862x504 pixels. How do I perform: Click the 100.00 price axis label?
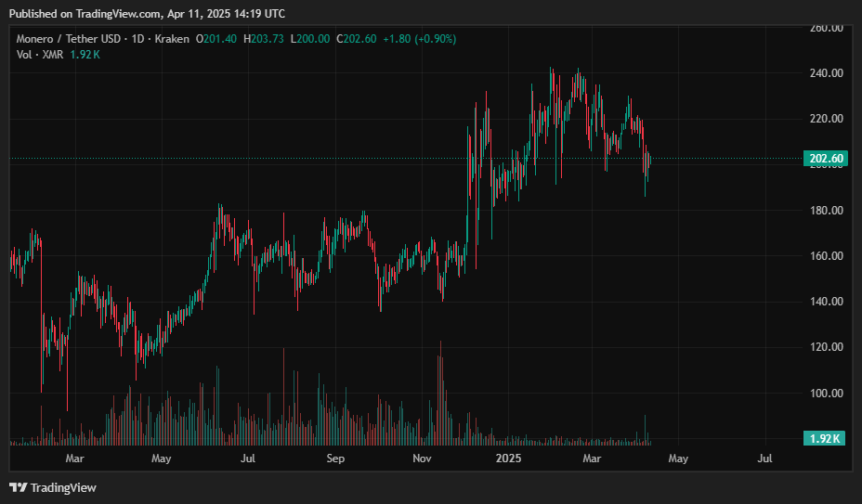pos(825,394)
